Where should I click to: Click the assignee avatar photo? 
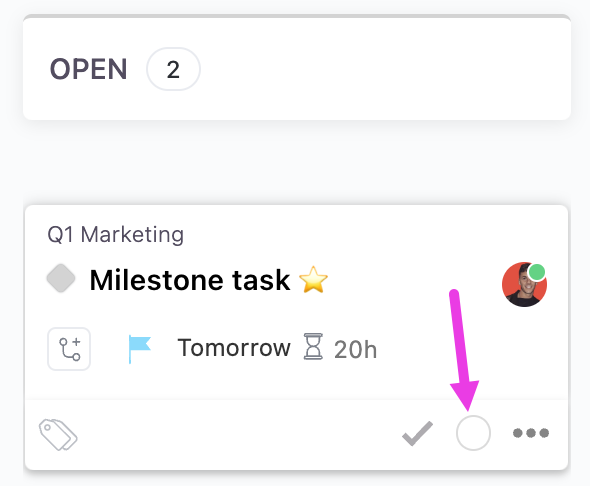pyautogui.click(x=524, y=284)
